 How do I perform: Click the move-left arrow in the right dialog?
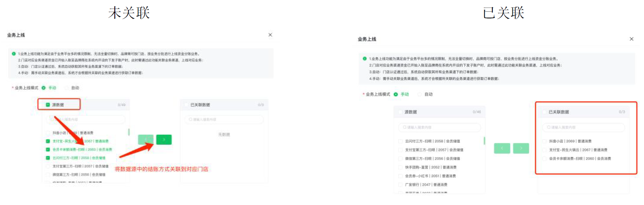(502, 148)
